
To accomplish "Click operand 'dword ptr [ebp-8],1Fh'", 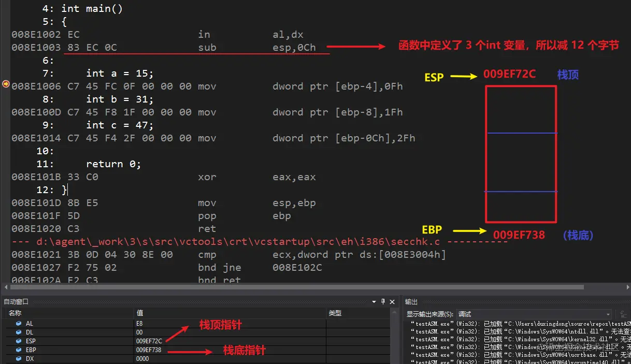I will tap(338, 112).
